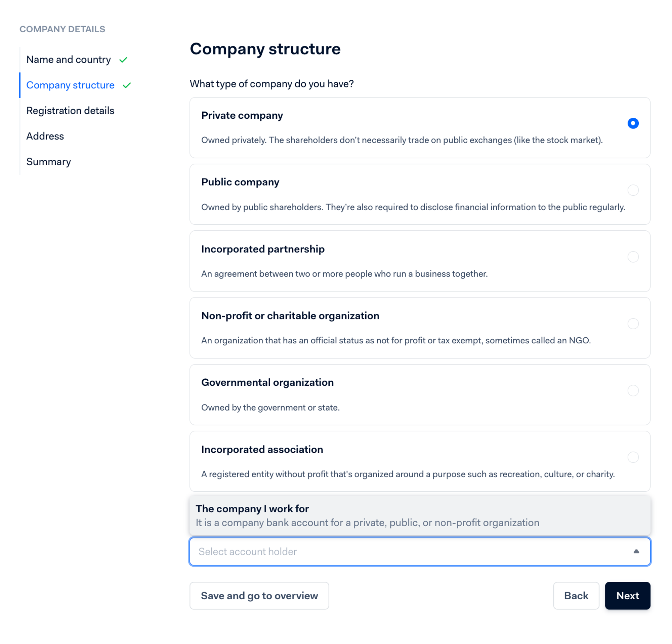Click green checkmark next to Name and country
The image size is (672, 644).
(123, 60)
